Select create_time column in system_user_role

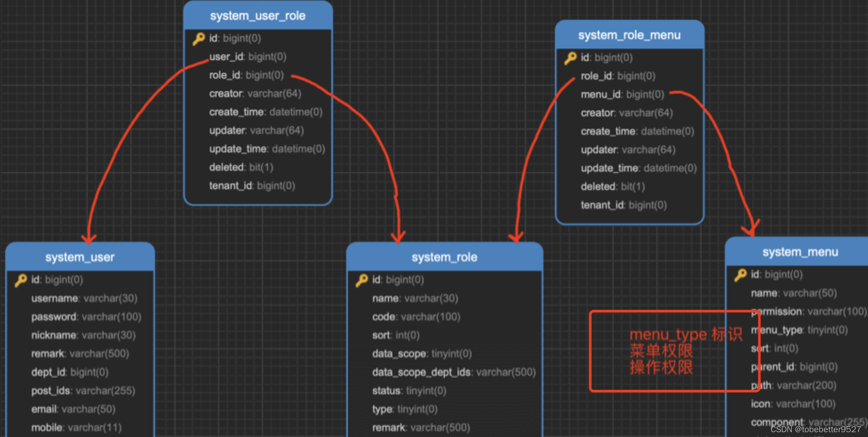pyautogui.click(x=266, y=112)
